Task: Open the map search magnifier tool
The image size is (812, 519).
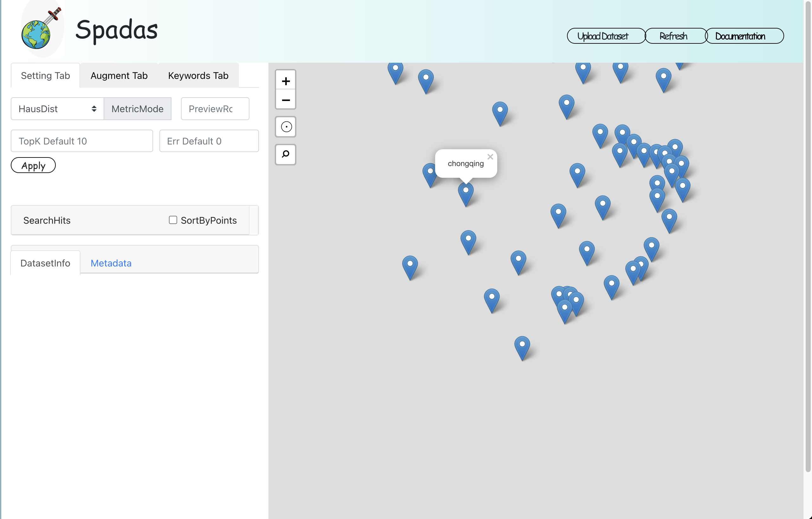Action: click(x=286, y=154)
